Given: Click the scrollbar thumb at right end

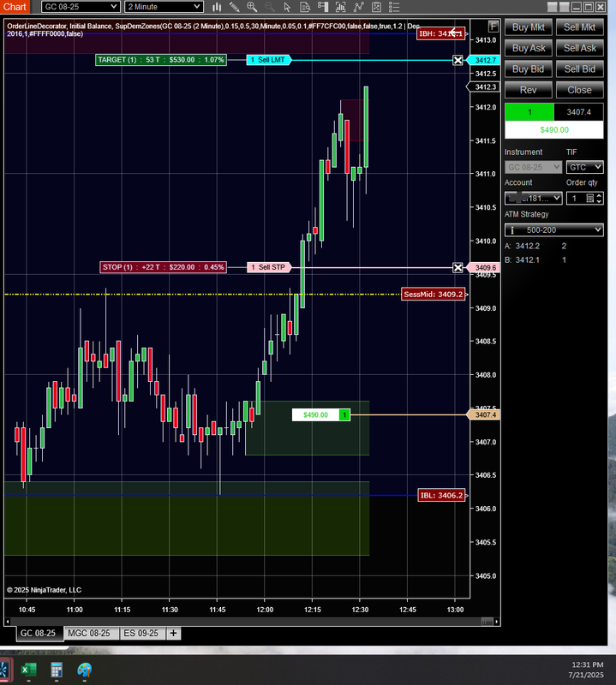Looking at the screenshot, I should point(487,622).
